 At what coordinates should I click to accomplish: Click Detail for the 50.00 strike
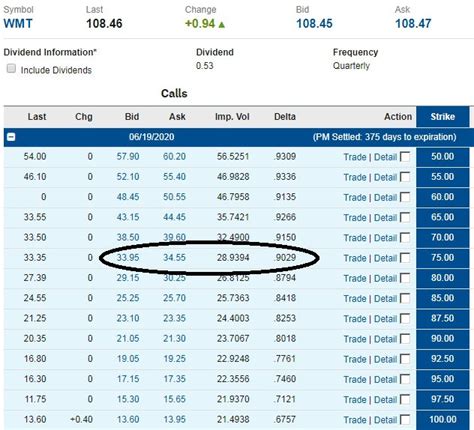(385, 157)
